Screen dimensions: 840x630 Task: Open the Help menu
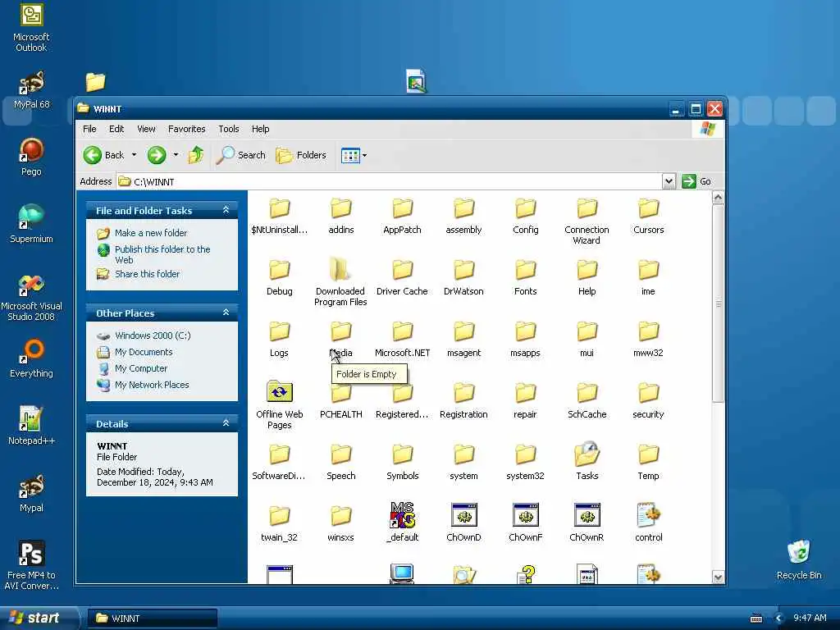pyautogui.click(x=260, y=129)
